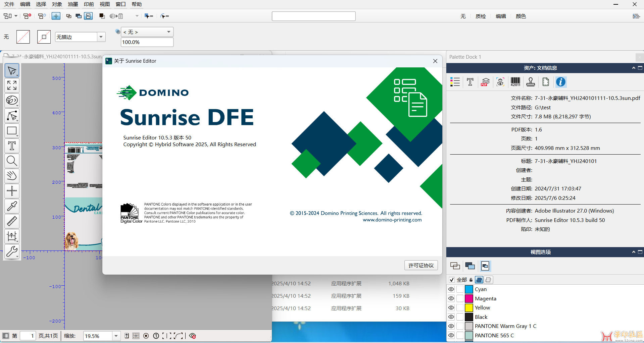
Task: Toggle the snap crosshair button in top toolbar
Action: [x=56, y=16]
